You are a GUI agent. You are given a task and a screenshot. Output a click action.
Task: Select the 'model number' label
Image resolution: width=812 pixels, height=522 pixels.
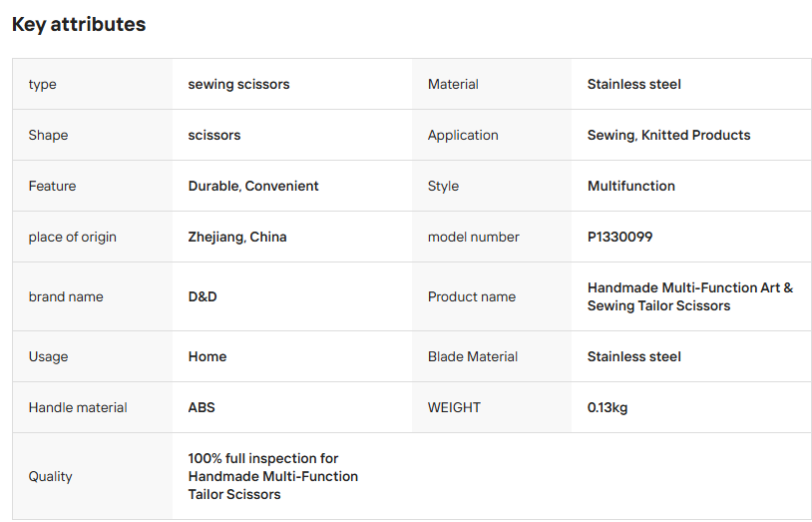coord(473,237)
